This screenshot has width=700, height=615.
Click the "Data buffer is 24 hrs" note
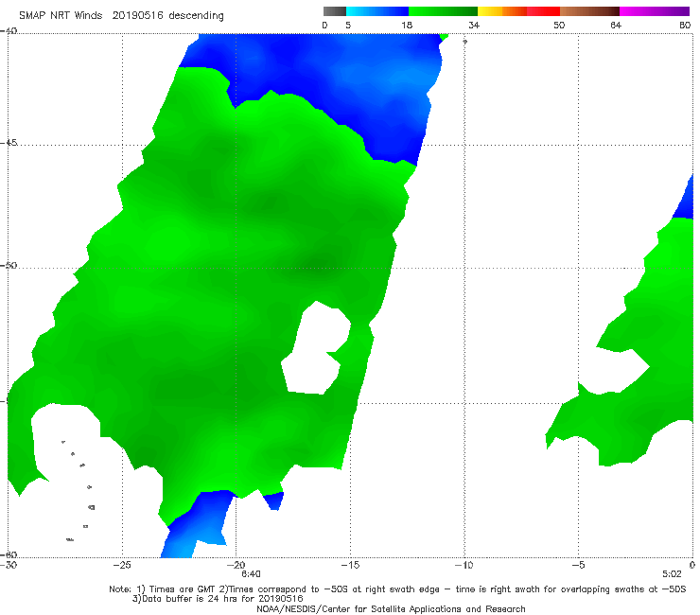click(x=192, y=599)
